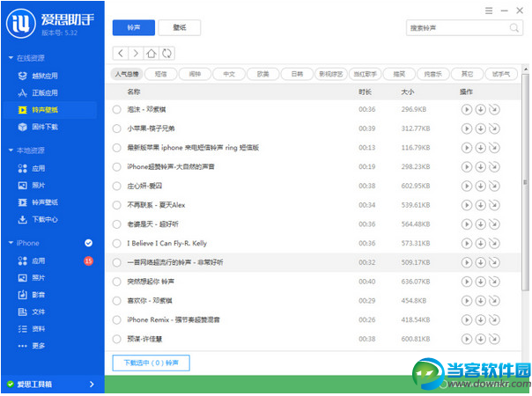Collapse the 在线资源 sidebar section

[9, 58]
